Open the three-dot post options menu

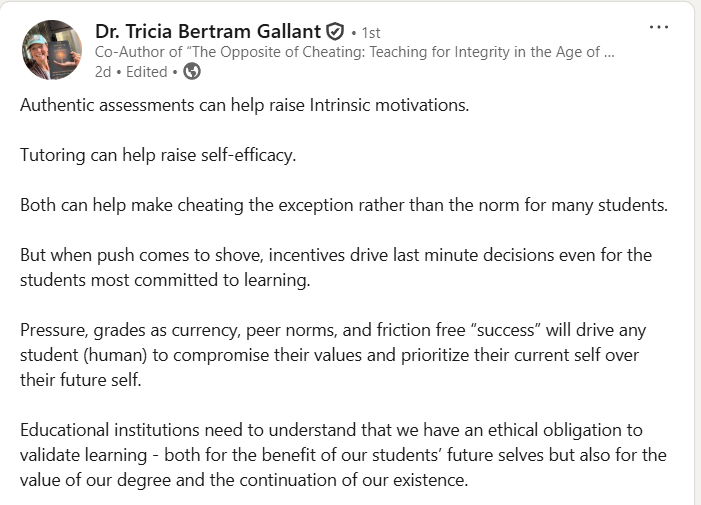coord(659,27)
